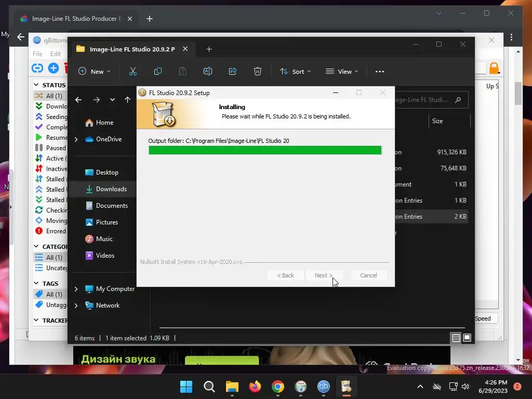Click the Size column header
532x399 pixels.
[449, 121]
